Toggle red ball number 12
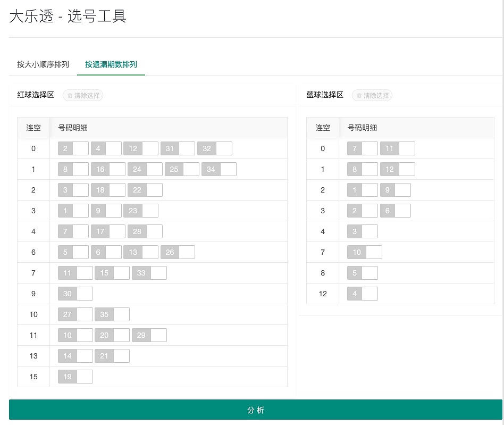This screenshot has height=425, width=504. (141, 148)
